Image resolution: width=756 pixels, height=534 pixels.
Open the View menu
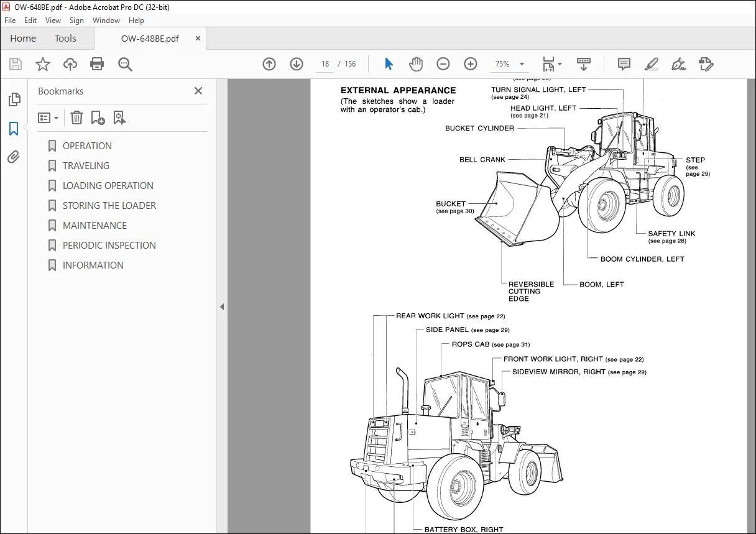pos(53,21)
